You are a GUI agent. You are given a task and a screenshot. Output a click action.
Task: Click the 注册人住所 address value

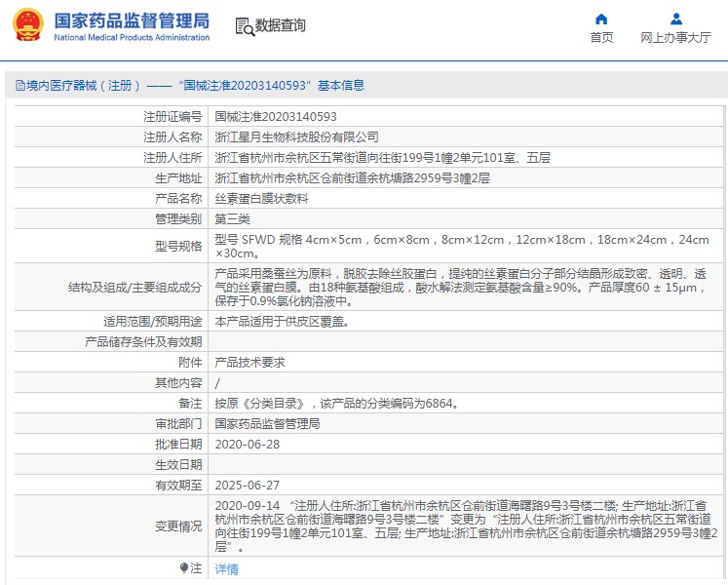(x=383, y=158)
